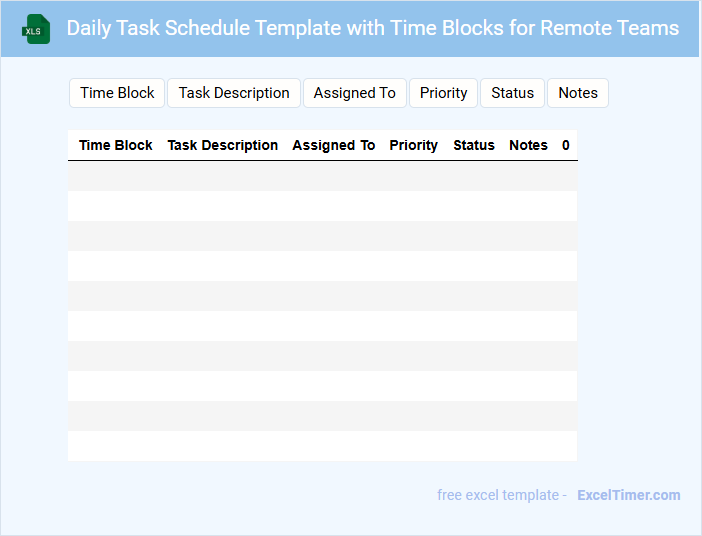Click the Time Block column header
The image size is (702, 536).
click(116, 145)
